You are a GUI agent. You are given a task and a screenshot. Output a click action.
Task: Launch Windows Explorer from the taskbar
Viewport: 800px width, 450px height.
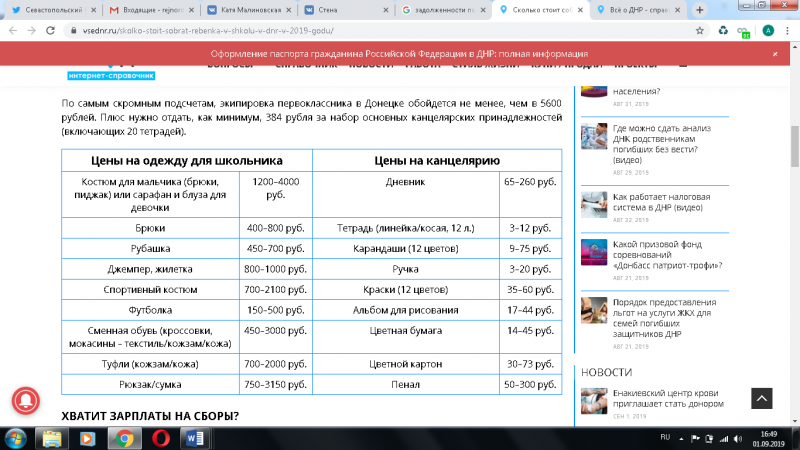51,438
